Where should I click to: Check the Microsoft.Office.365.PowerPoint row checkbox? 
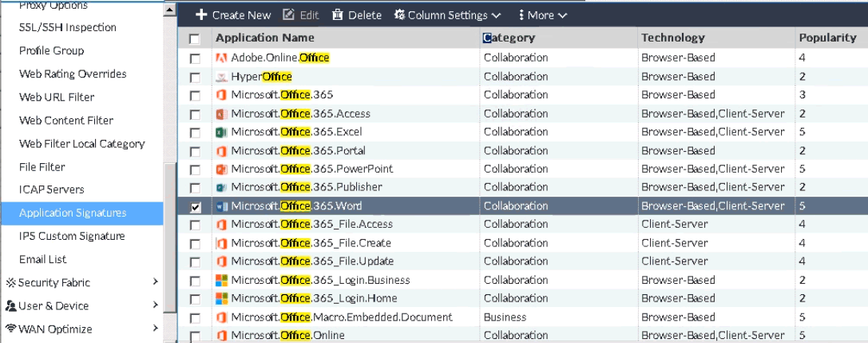pos(195,170)
